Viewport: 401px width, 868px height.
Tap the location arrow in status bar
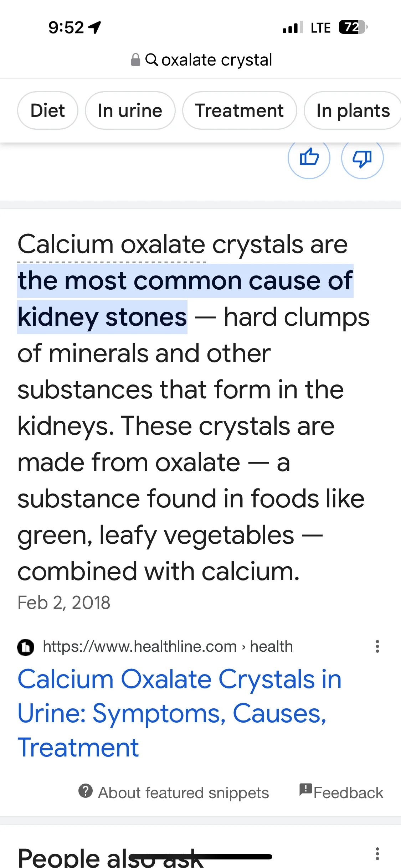[x=95, y=27]
